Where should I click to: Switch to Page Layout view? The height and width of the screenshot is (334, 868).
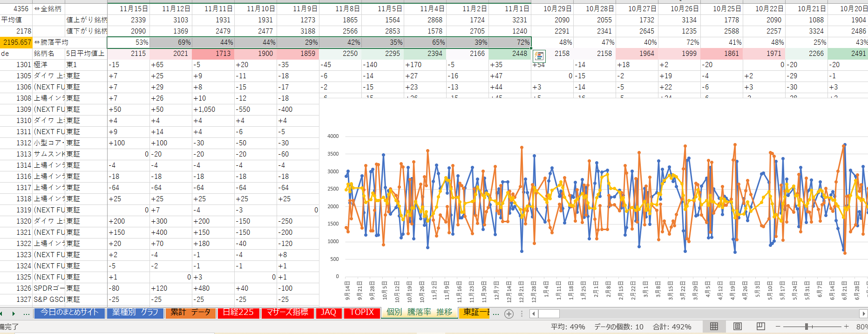click(x=738, y=327)
